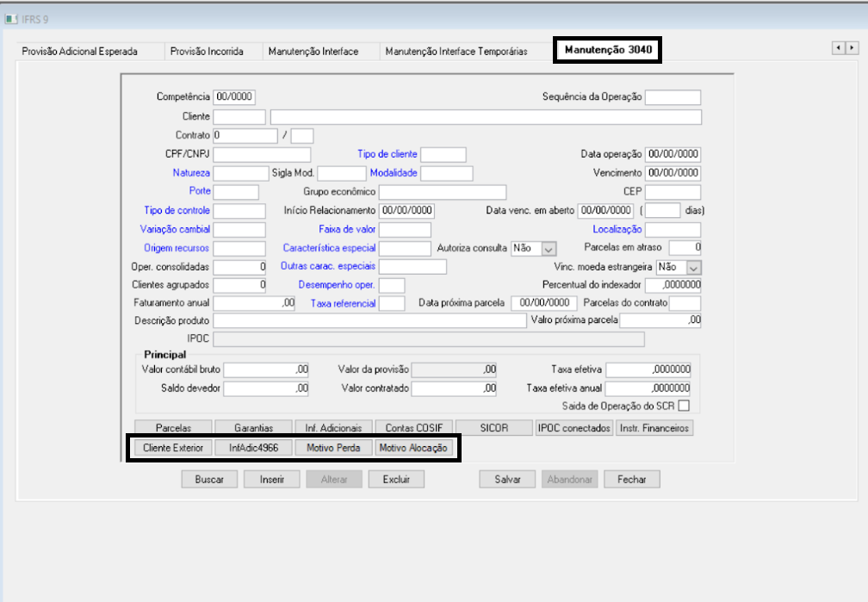
Task: Open the Manutenção Interface Temporárias tab
Action: [x=456, y=52]
